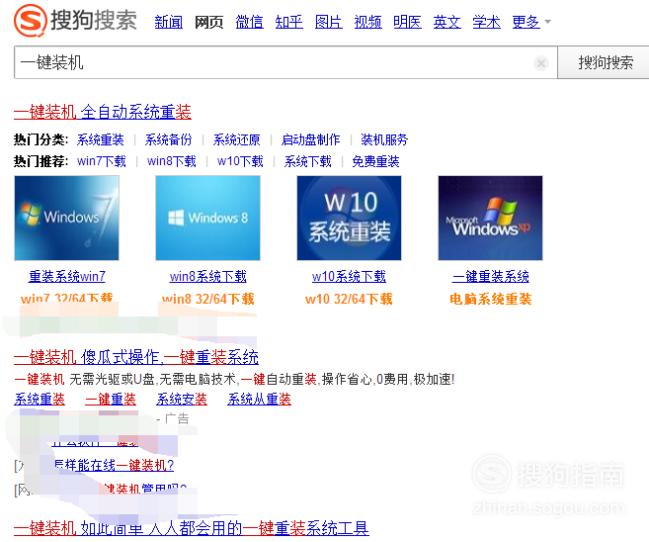Screen dimensions: 649x542
Task: Click the 系统重装 sublink under second result
Action: [40, 399]
